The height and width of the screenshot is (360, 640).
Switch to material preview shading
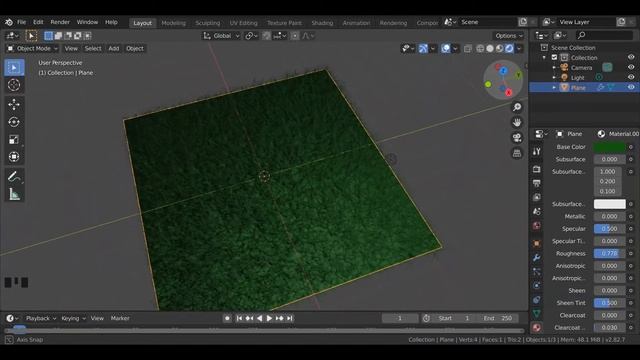[x=500, y=49]
